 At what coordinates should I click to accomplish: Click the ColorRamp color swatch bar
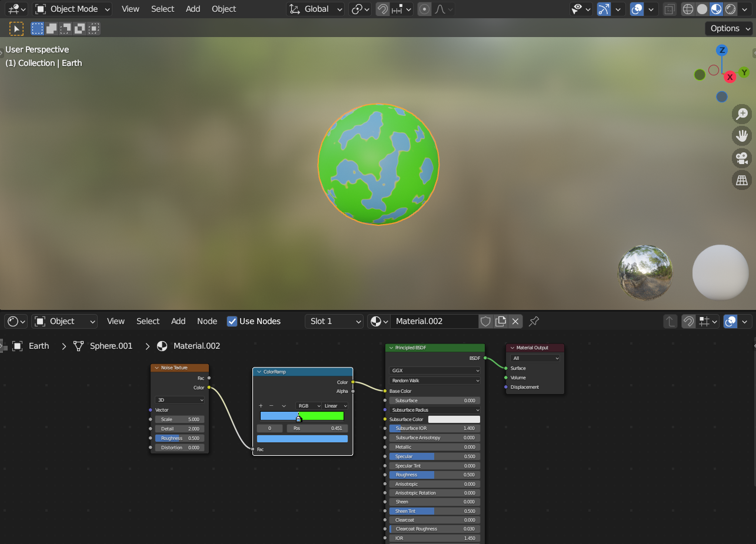point(302,438)
